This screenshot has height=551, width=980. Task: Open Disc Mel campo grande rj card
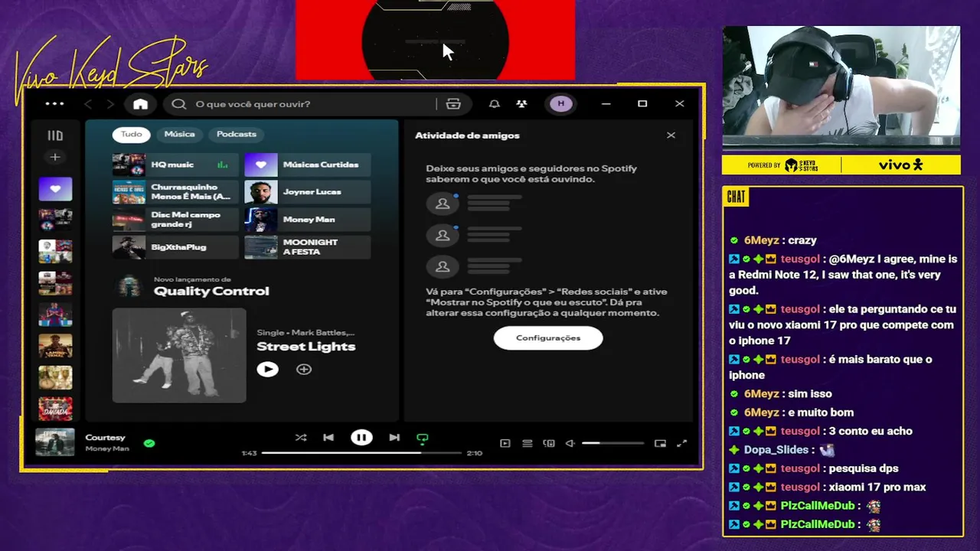(x=175, y=220)
